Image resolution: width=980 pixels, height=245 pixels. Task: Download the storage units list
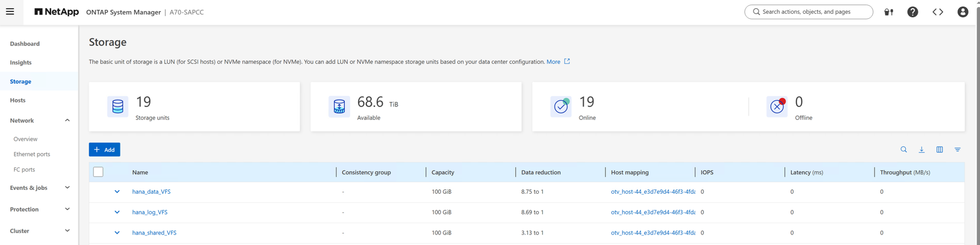tap(921, 149)
